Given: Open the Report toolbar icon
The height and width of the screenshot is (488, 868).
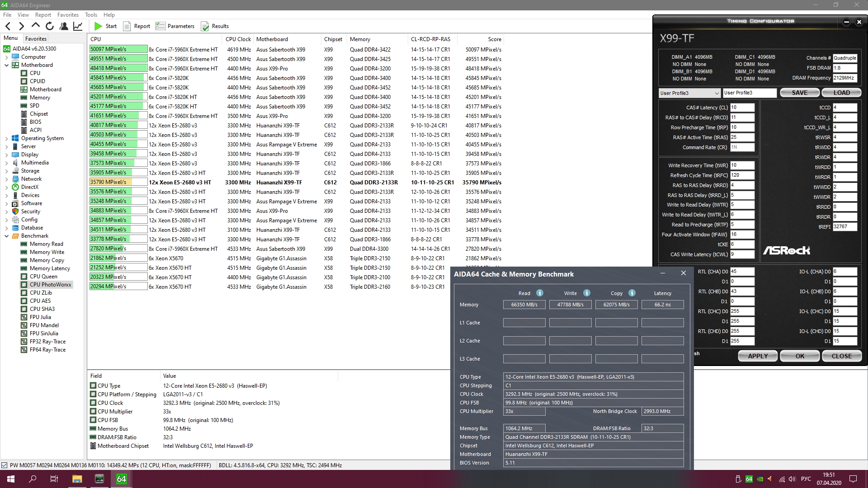Looking at the screenshot, I should [127, 26].
